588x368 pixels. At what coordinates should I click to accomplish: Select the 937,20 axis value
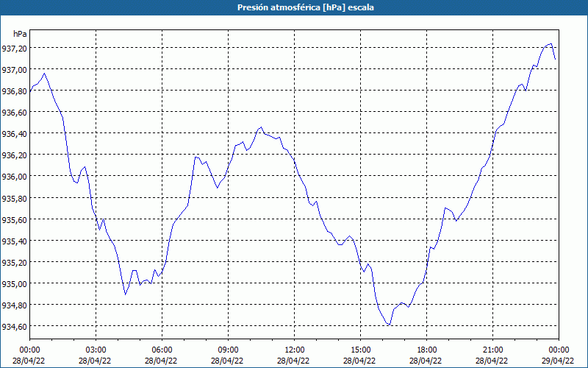tap(14, 48)
